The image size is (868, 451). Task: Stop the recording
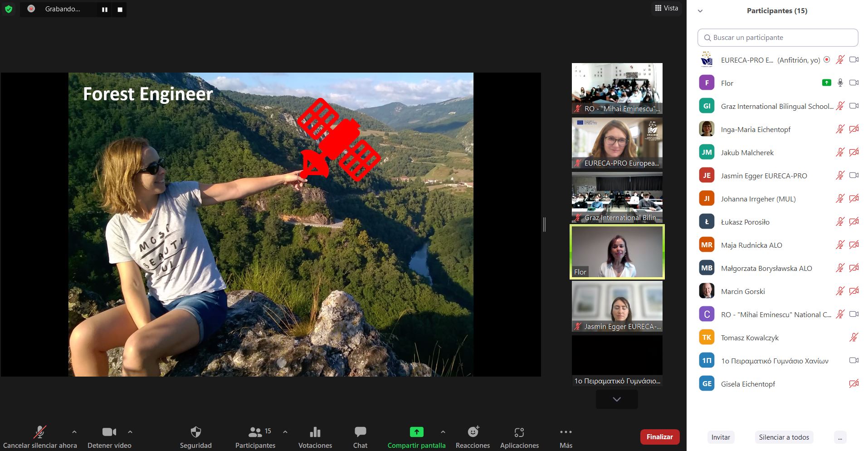coord(120,10)
